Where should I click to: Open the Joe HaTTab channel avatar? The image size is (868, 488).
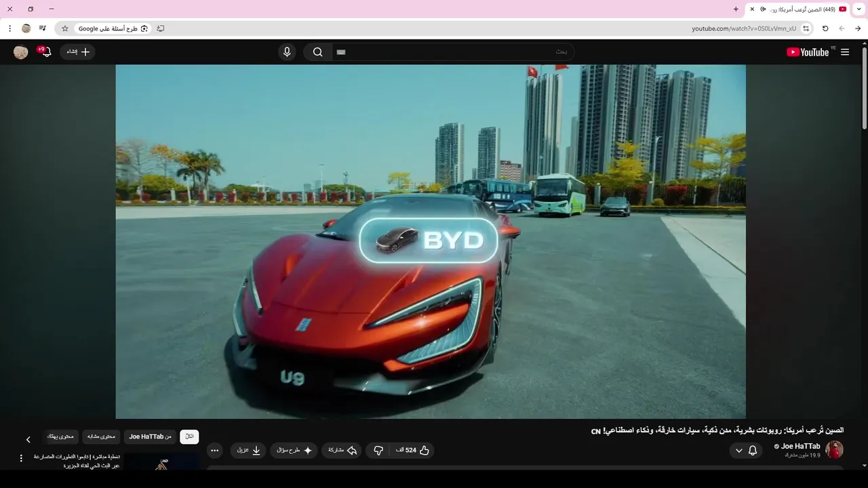click(834, 449)
